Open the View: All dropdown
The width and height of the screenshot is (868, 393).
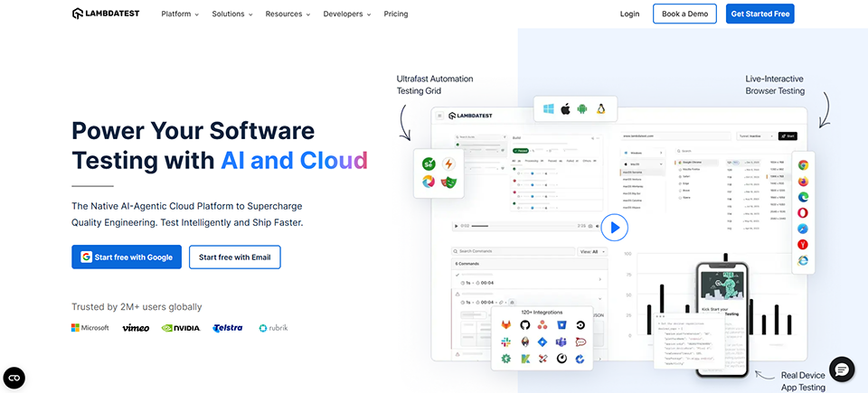point(592,251)
